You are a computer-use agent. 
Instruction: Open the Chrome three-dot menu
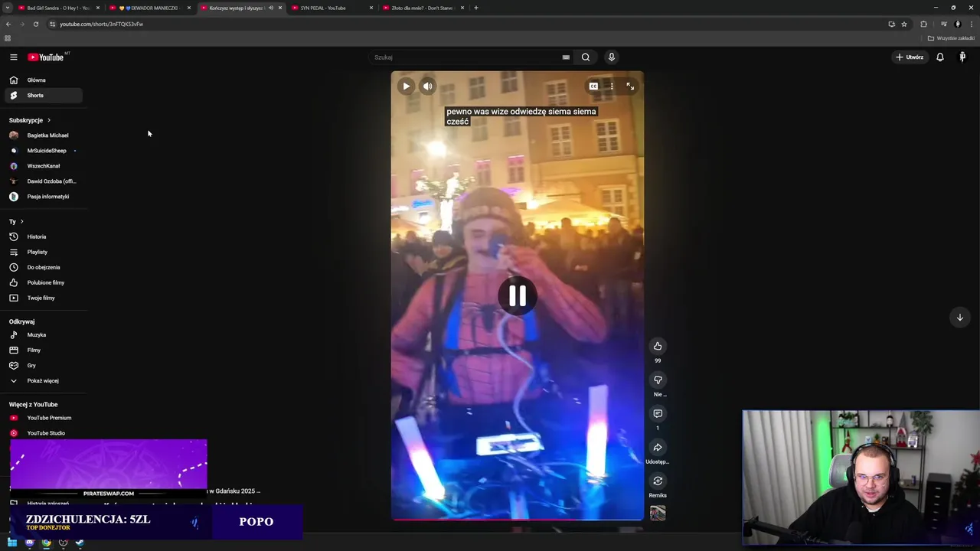pos(971,24)
